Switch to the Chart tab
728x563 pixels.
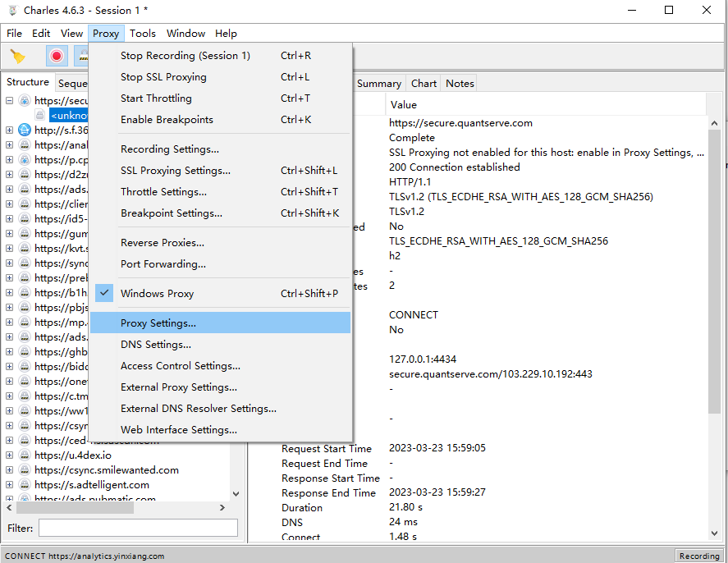click(424, 84)
